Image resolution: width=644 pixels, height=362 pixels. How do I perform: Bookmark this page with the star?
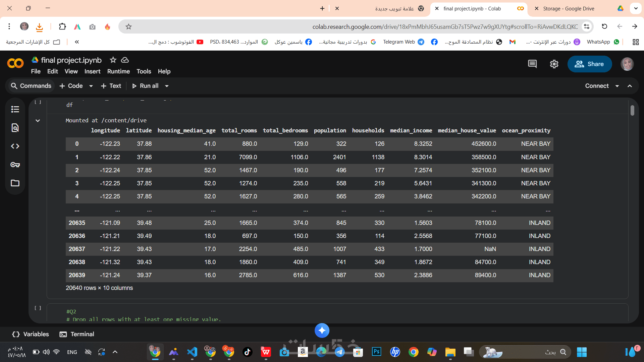[128, 26]
